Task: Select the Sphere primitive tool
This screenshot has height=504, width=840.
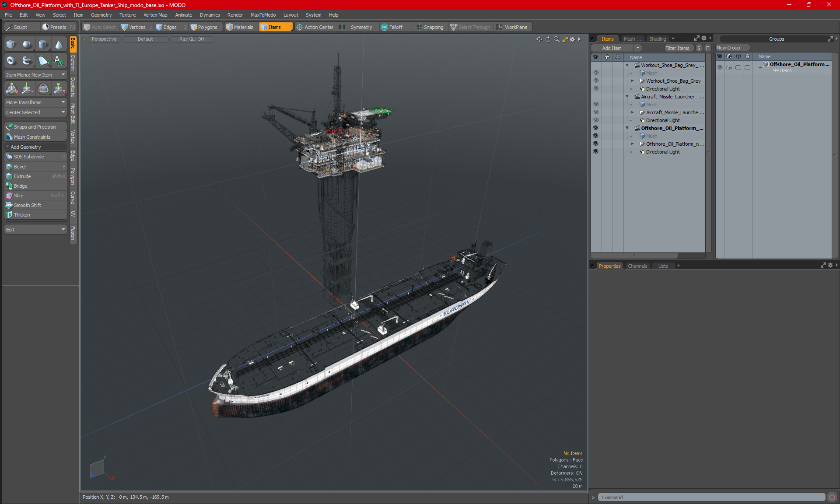Action: click(x=27, y=44)
